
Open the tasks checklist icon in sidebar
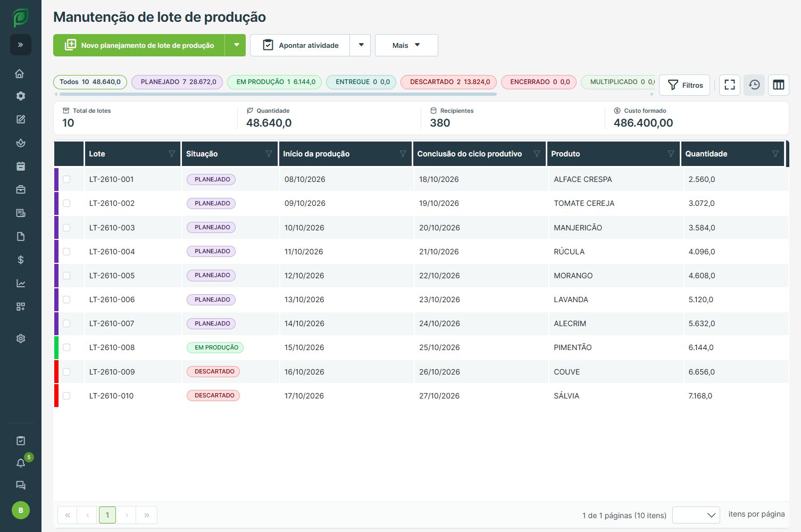pyautogui.click(x=20, y=440)
